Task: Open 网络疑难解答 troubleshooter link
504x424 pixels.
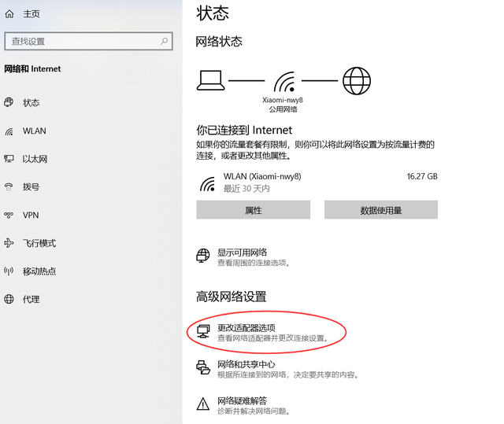Action: [x=242, y=400]
